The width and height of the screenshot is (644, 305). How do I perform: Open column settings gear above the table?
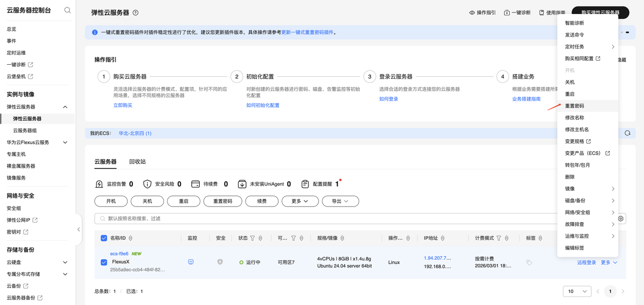tap(620, 218)
